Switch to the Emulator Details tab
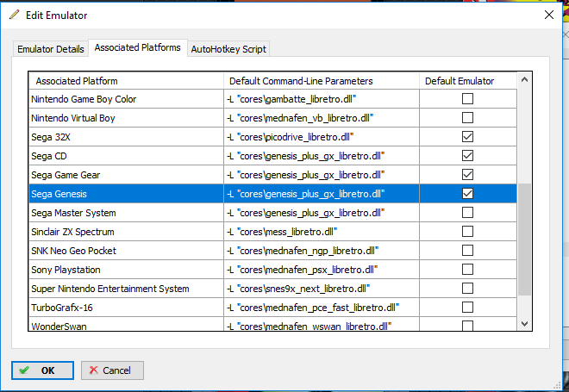The width and height of the screenshot is (569, 392). [51, 49]
